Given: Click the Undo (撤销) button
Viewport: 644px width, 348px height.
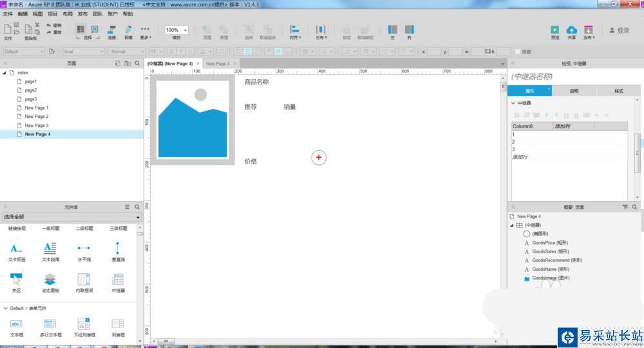Looking at the screenshot, I should click(x=53, y=25).
